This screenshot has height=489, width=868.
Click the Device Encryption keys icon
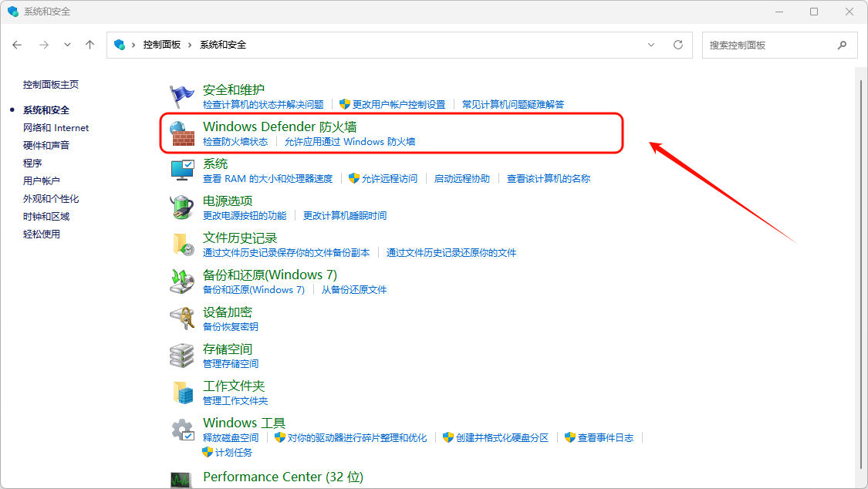[182, 318]
